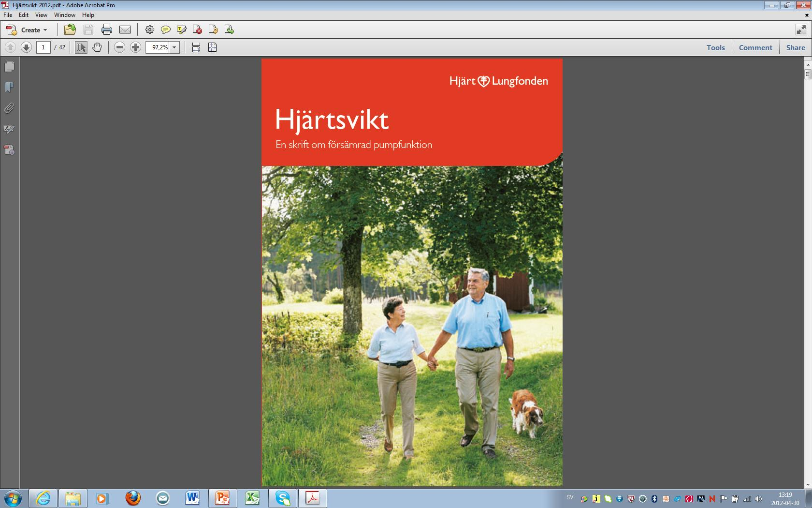This screenshot has height=508, width=812.
Task: Fit one full page to window
Action: click(212, 47)
